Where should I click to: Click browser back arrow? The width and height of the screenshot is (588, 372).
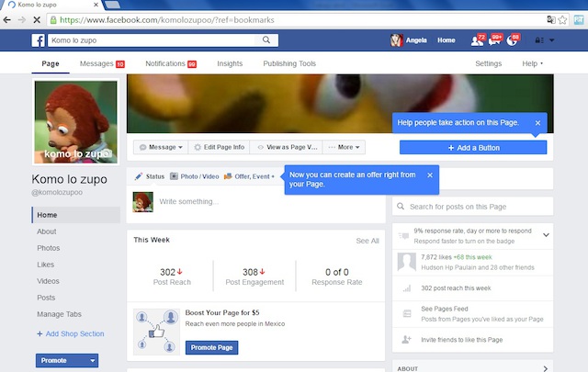[7, 19]
